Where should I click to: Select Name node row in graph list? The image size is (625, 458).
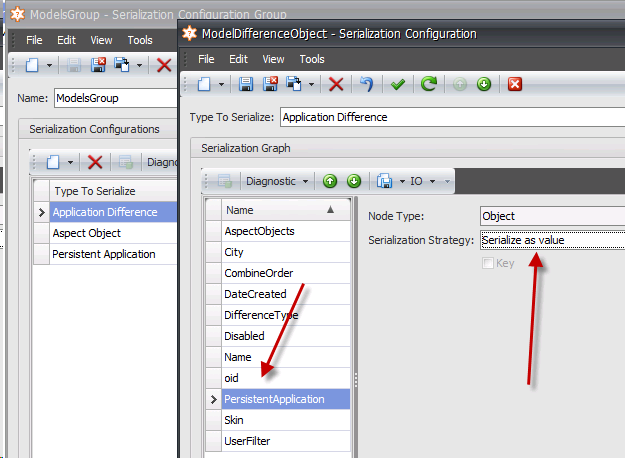pos(286,357)
